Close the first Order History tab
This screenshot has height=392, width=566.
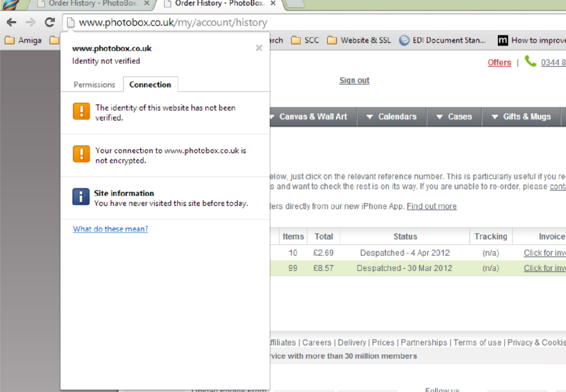point(147,3)
